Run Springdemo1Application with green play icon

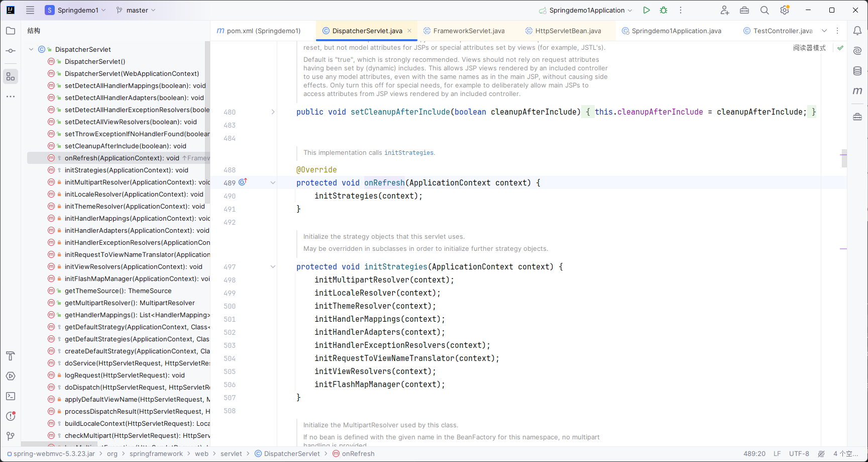[646, 10]
